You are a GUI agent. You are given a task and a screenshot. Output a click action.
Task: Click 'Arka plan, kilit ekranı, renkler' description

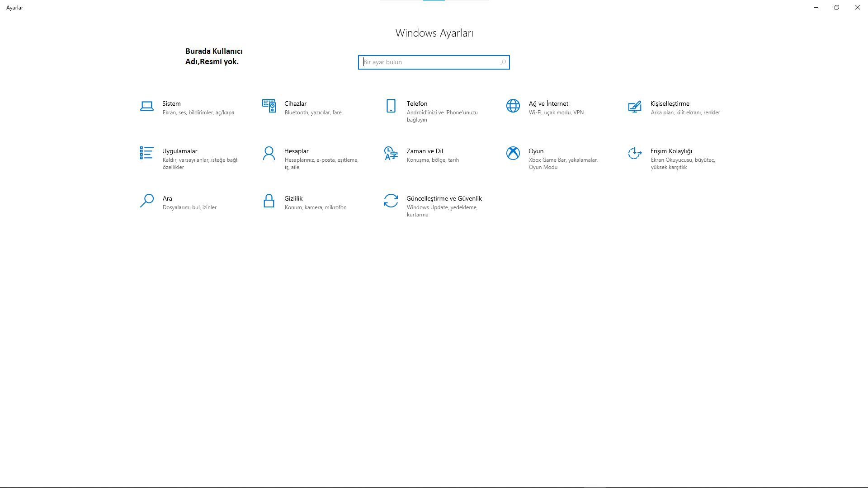click(x=685, y=113)
